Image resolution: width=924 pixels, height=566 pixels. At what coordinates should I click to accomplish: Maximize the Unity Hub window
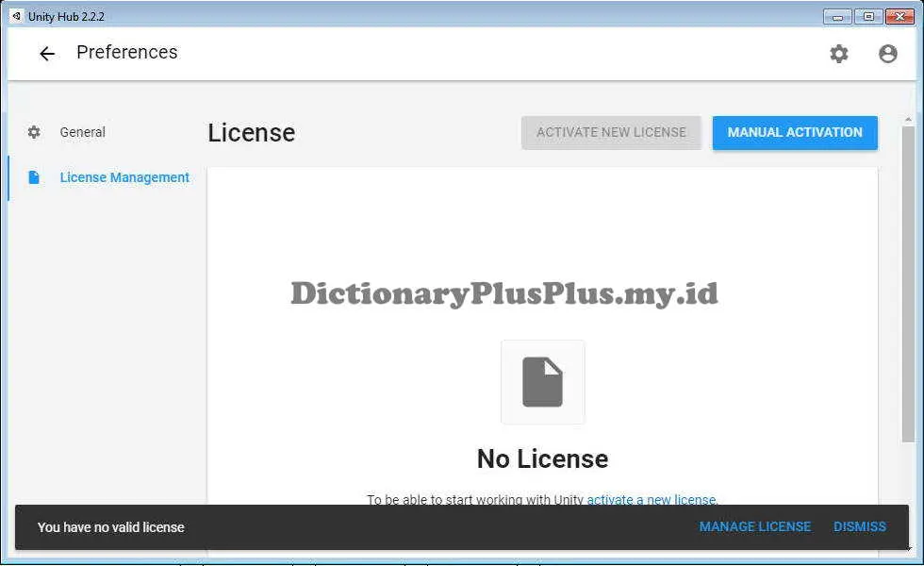tap(868, 17)
